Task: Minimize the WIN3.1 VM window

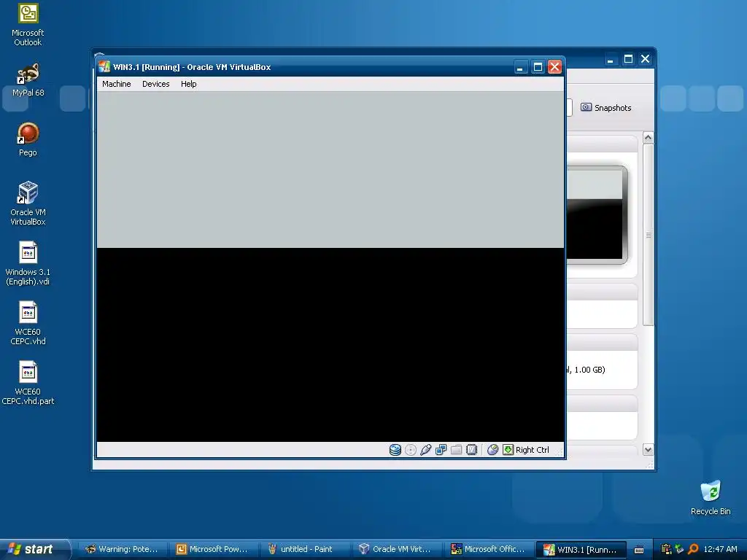Action: (520, 67)
